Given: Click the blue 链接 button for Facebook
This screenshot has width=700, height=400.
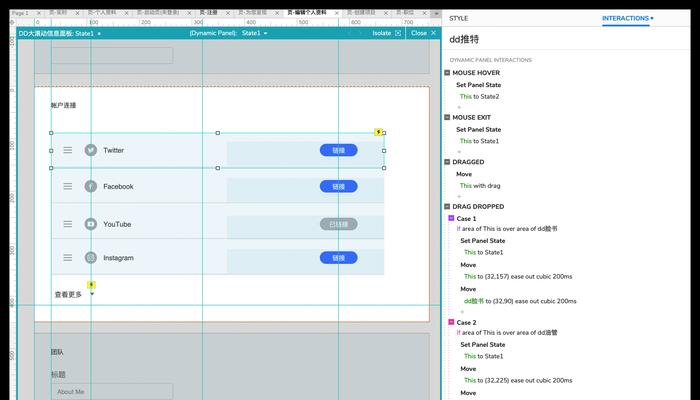Looking at the screenshot, I should [x=338, y=186].
